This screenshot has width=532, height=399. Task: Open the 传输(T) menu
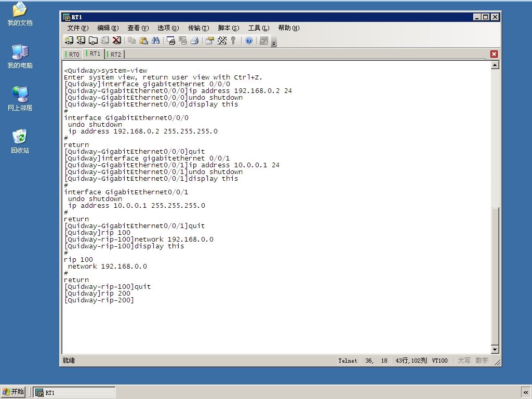pos(198,28)
